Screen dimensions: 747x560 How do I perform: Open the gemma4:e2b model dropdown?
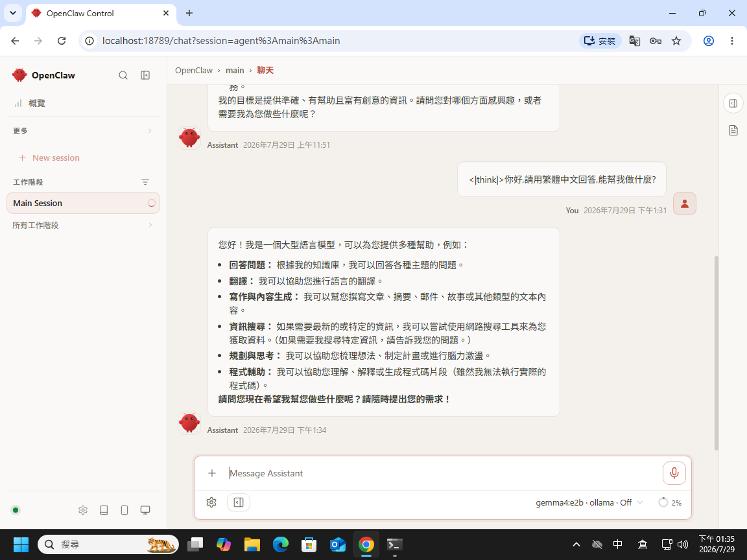click(x=589, y=502)
